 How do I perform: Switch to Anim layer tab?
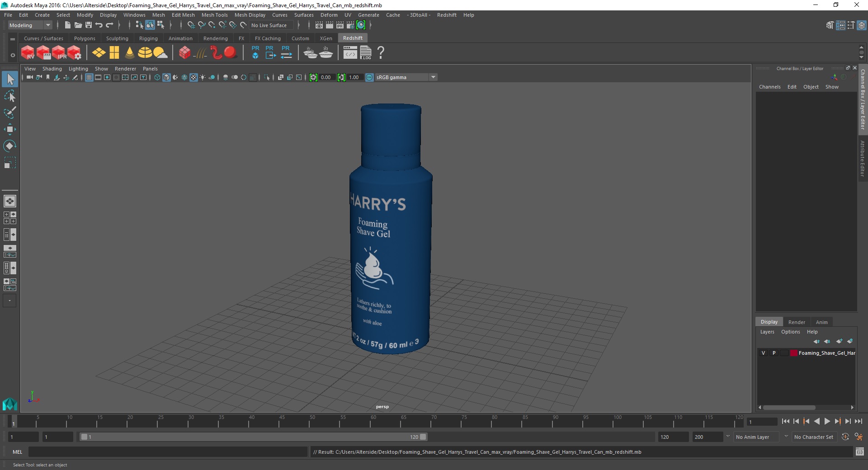click(821, 322)
